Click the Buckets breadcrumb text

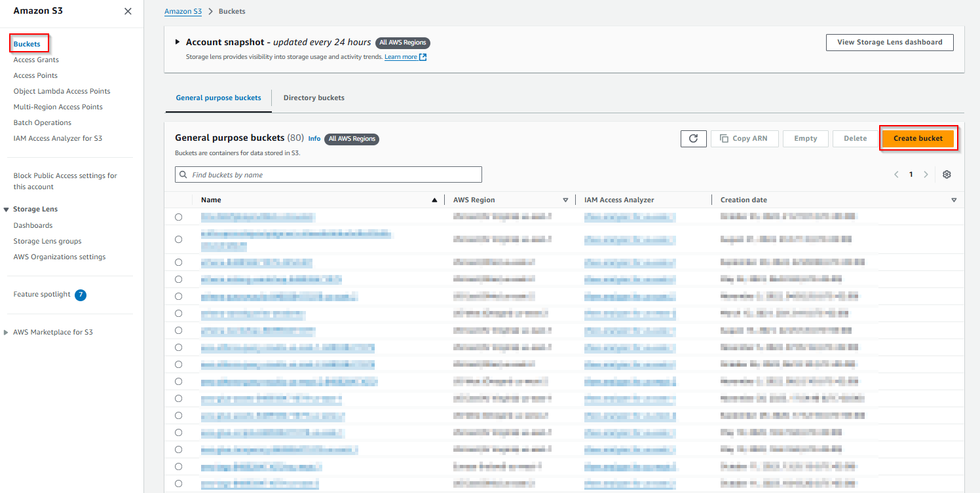click(232, 11)
